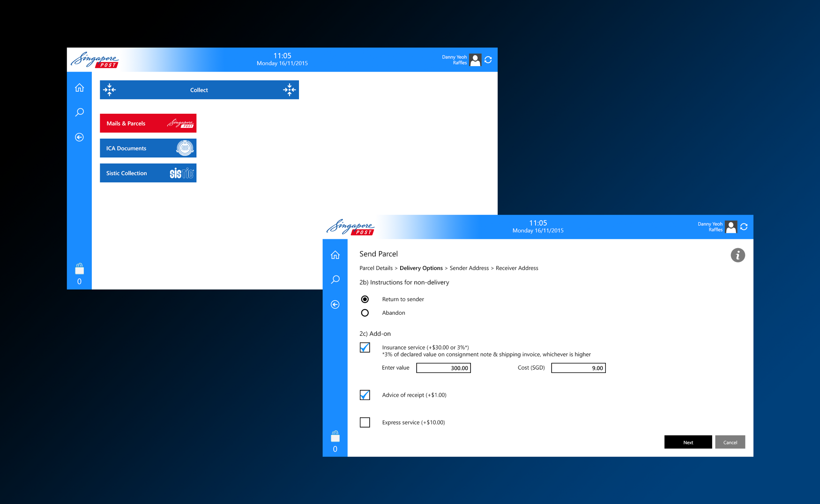Click the user profile icon in Collect screen header

pos(475,60)
